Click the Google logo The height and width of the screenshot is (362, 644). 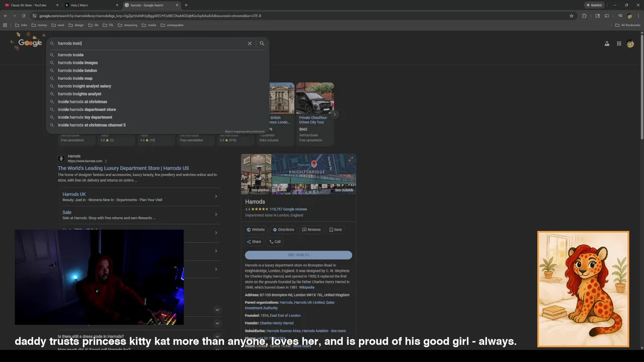click(x=30, y=43)
